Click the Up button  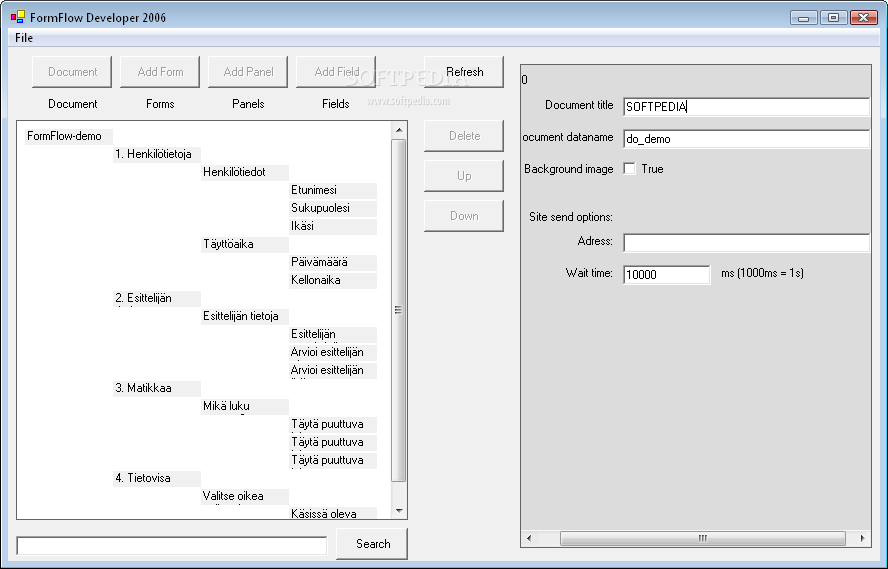tap(464, 176)
